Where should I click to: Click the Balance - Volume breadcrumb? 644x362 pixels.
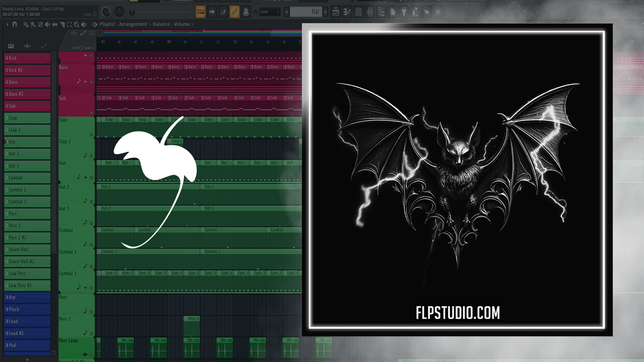click(171, 24)
